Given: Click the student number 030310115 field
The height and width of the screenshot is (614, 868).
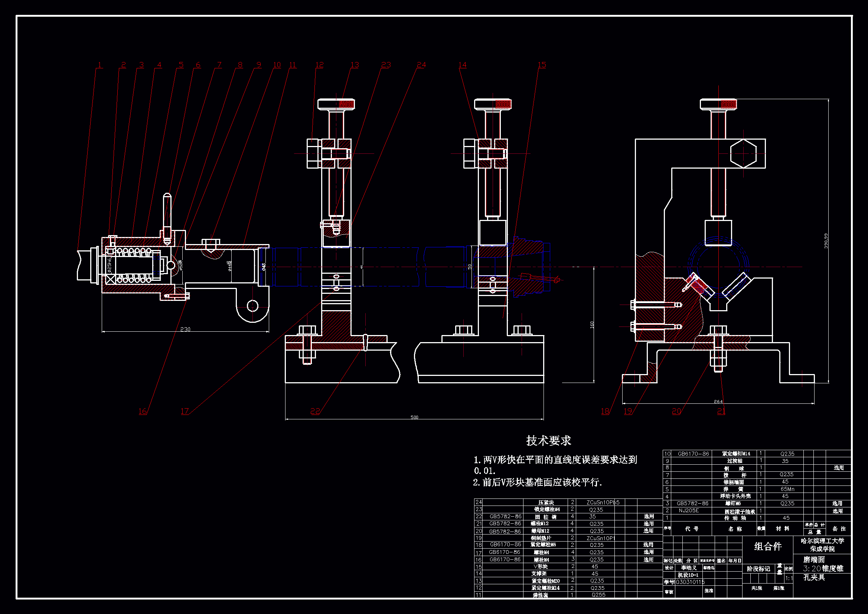Looking at the screenshot, I should pos(690,582).
